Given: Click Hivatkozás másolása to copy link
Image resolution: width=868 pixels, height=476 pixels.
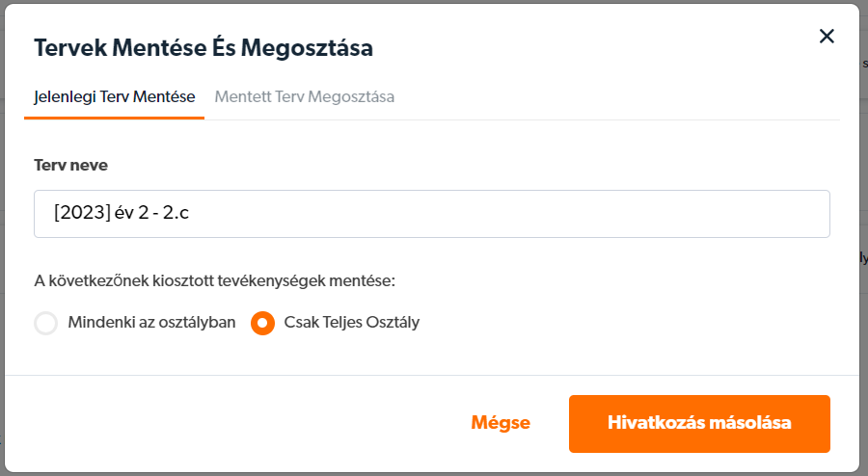Looking at the screenshot, I should point(699,423).
